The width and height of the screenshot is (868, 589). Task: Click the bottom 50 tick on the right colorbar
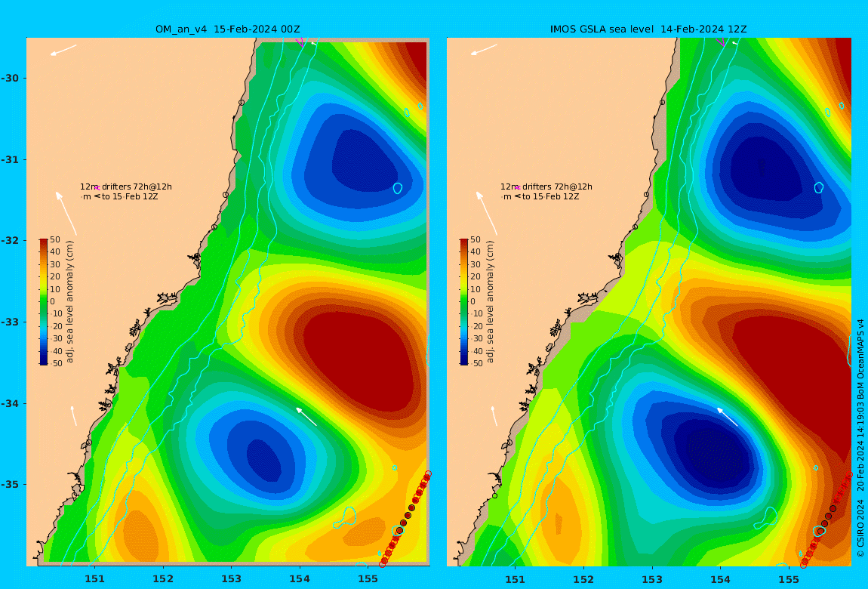(x=476, y=363)
